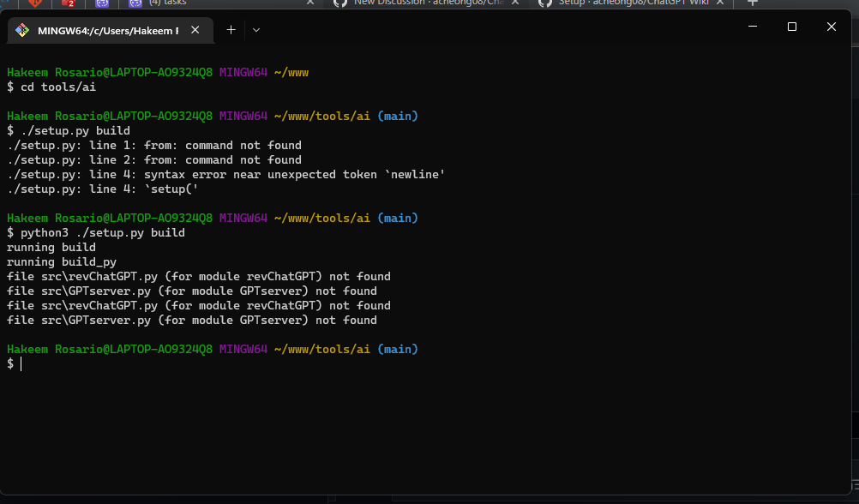Close the terminal window
859x504 pixels.
click(831, 27)
